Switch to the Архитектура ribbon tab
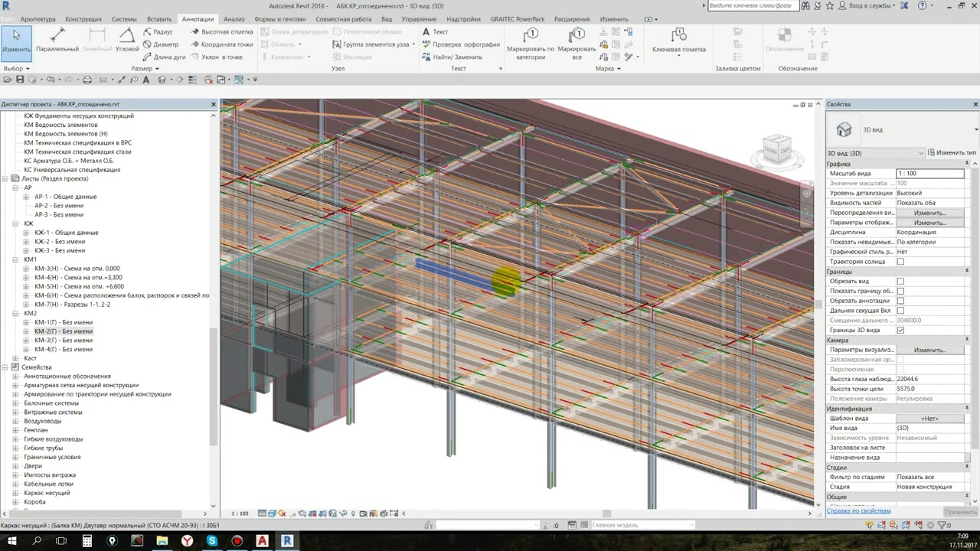The height and width of the screenshot is (551, 980). (38, 19)
